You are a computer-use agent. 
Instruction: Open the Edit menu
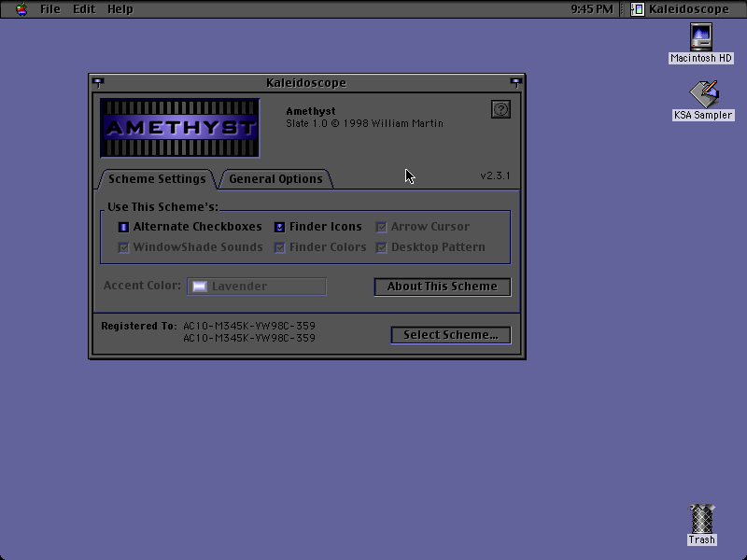(x=84, y=9)
